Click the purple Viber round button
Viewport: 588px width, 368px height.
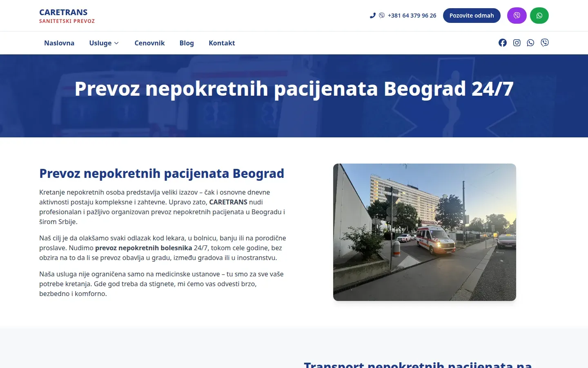tap(517, 16)
